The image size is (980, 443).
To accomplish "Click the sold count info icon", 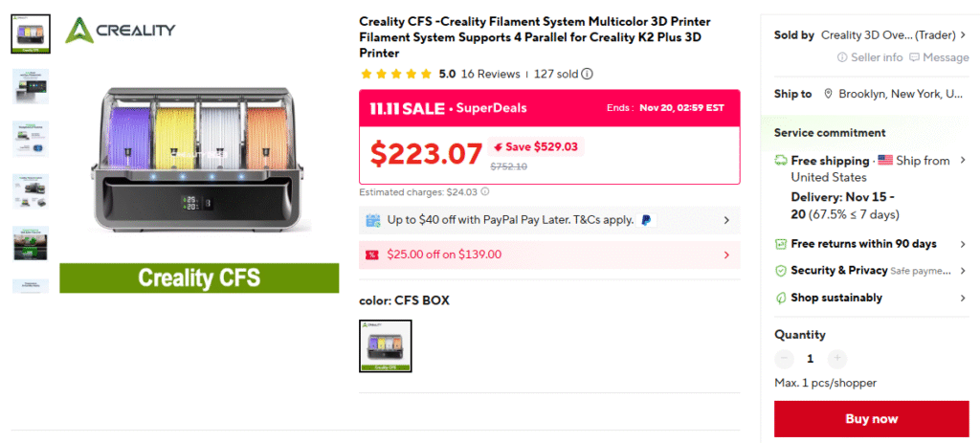I will (587, 74).
